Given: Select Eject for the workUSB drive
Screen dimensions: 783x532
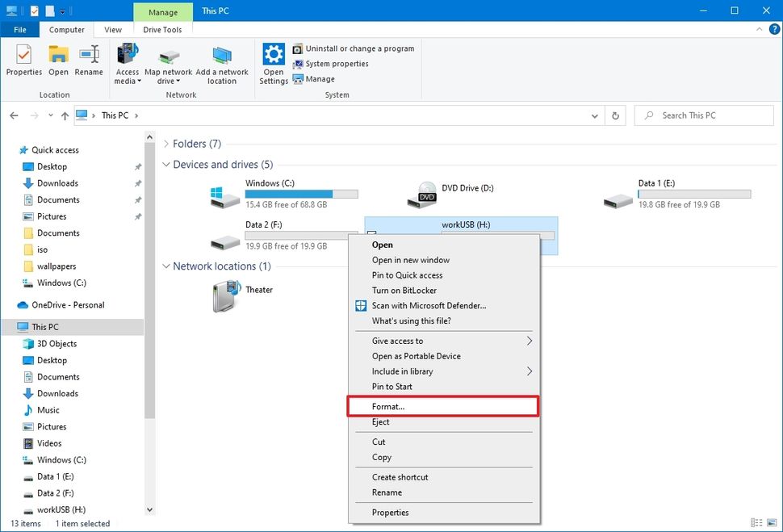Looking at the screenshot, I should 381,421.
